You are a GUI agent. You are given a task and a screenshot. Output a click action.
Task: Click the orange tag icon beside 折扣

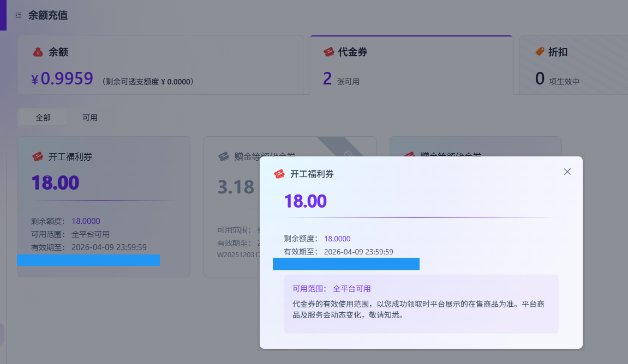[540, 52]
